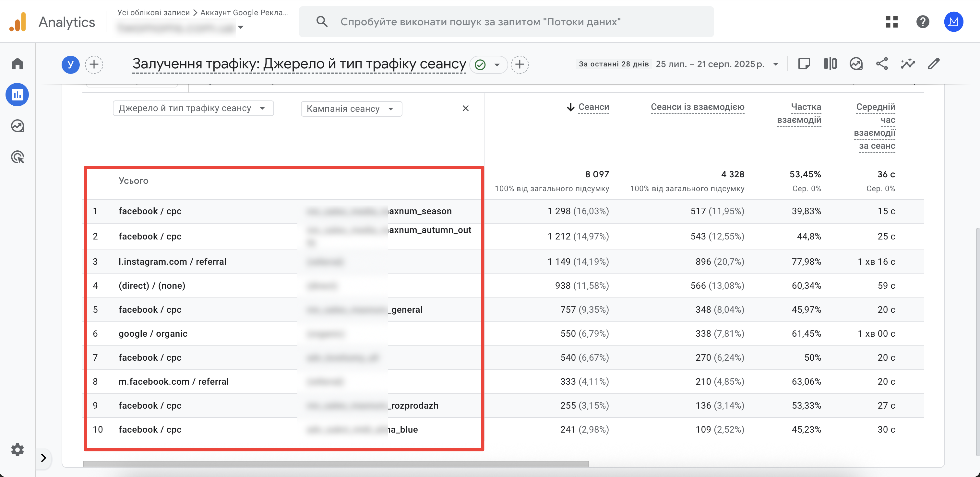Sort by 'Сеанси із взаємодією' column header
Viewport: 980px width, 477px height.
point(697,107)
